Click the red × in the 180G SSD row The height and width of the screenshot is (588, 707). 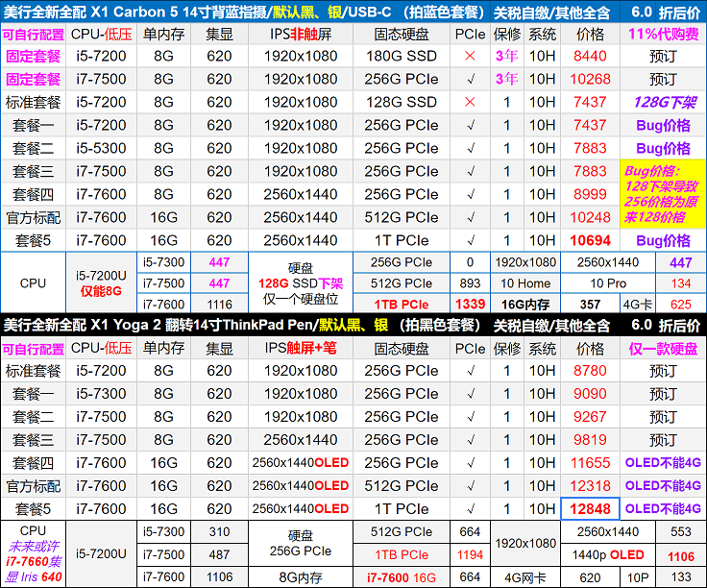click(470, 56)
